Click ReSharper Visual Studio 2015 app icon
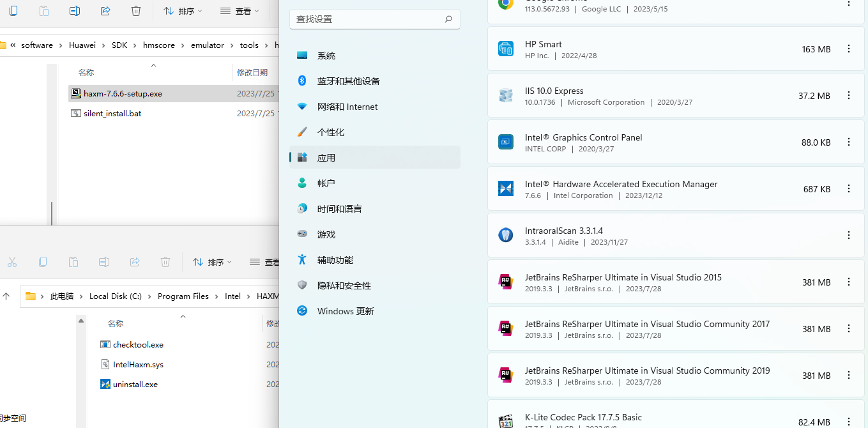Image resolution: width=868 pixels, height=428 pixels. (506, 282)
